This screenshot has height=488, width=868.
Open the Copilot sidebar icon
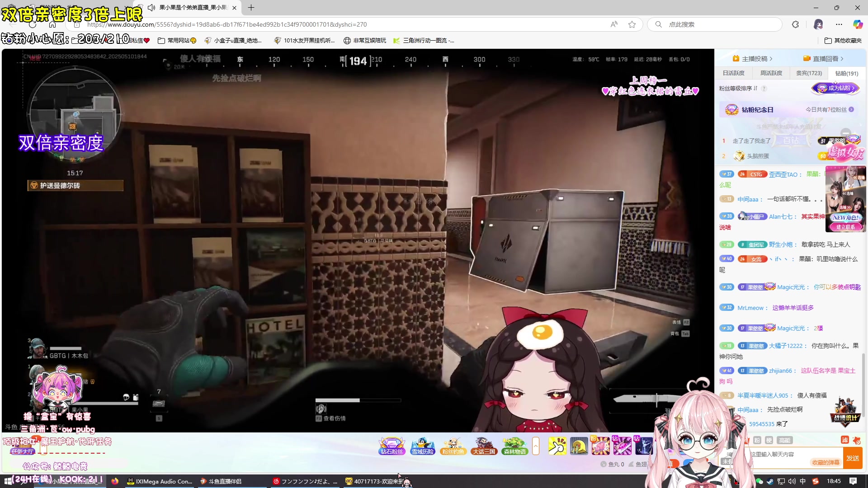pyautogui.click(x=858, y=24)
